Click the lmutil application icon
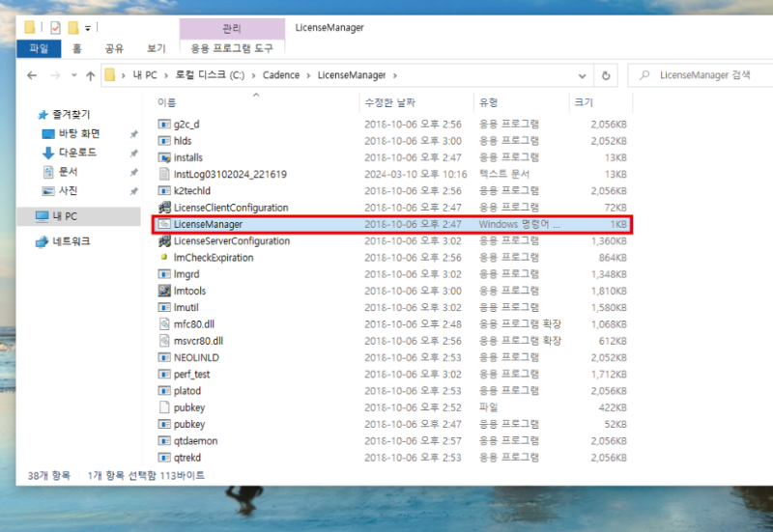This screenshot has height=532, width=773. point(164,307)
